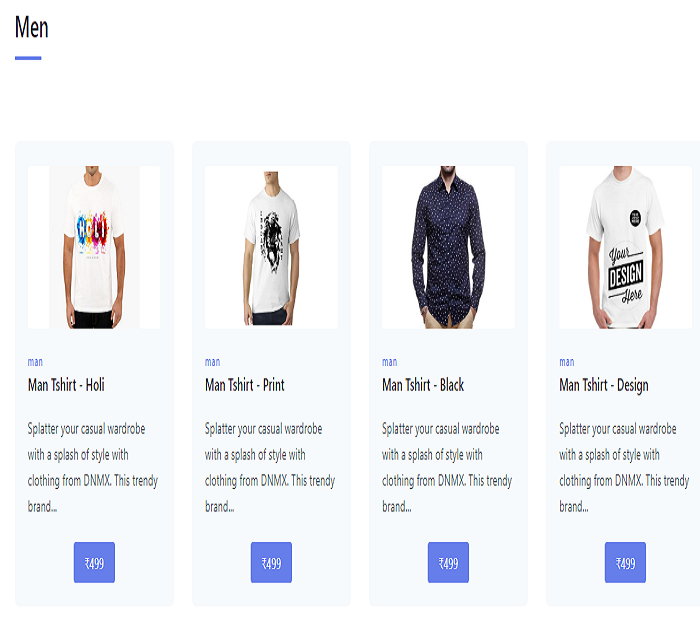The image size is (700, 620).
Task: Click the ₹499 button under Design tshirt
Action: tap(625, 562)
